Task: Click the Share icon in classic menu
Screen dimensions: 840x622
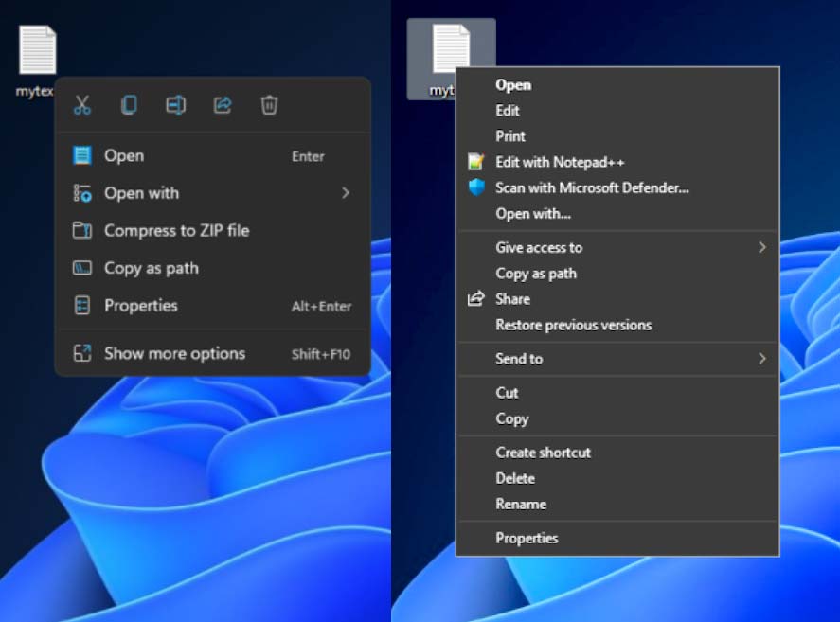Action: click(475, 299)
